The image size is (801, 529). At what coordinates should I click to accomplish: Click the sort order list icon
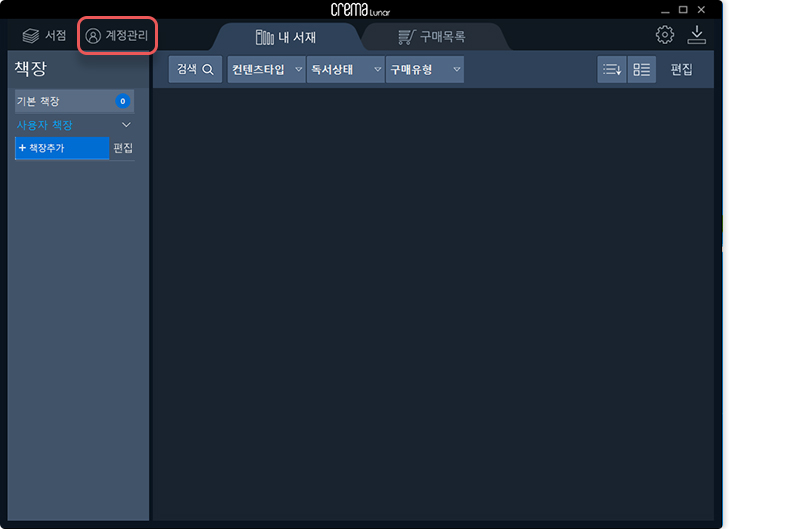[611, 69]
